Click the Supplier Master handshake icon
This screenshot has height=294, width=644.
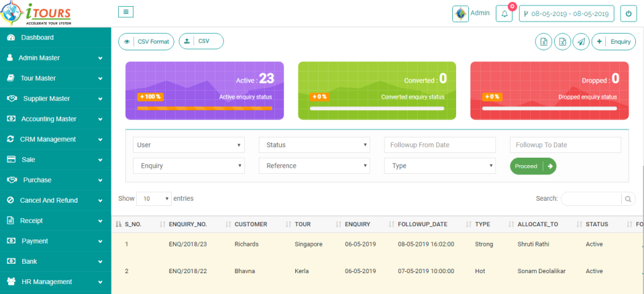coord(12,99)
